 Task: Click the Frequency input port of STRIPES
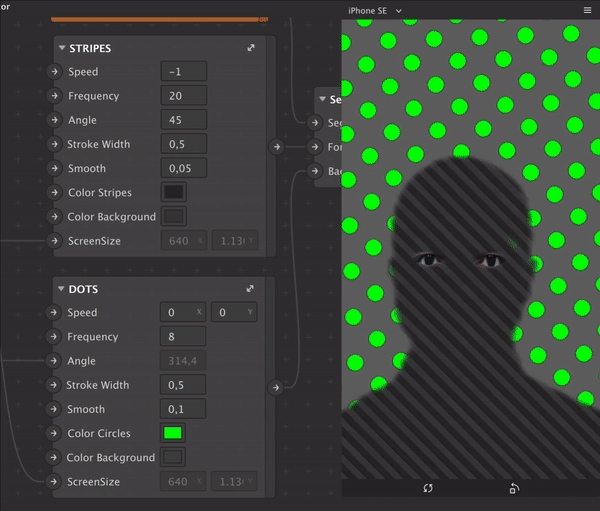pos(55,96)
